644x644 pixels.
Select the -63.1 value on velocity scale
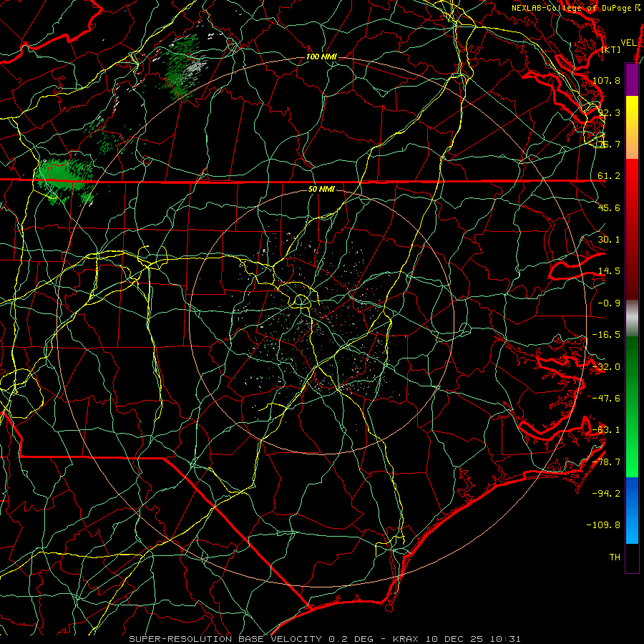click(x=606, y=430)
